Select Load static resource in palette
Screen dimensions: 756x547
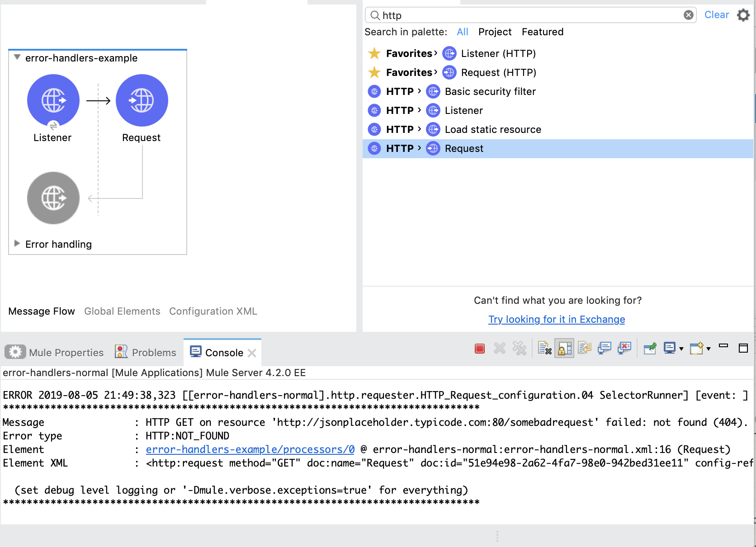[492, 130]
